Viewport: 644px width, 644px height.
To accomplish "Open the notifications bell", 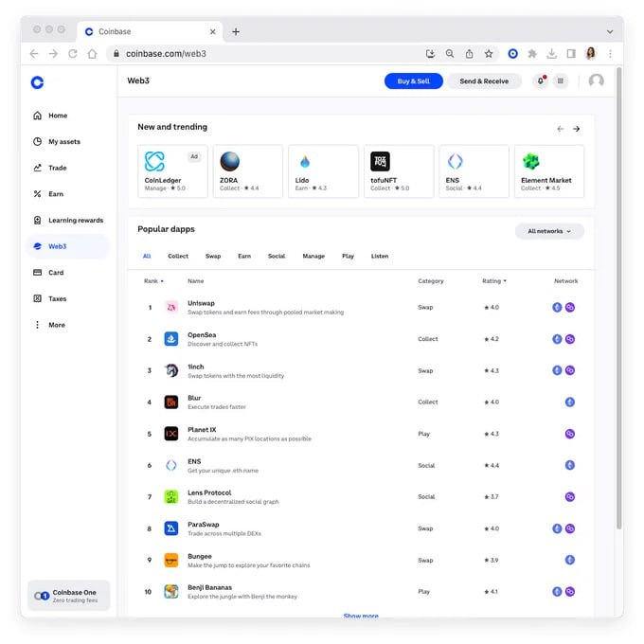I will [x=541, y=80].
